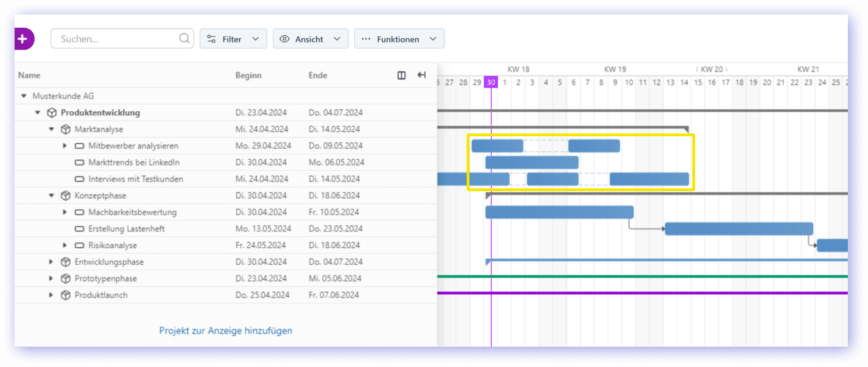This screenshot has height=367, width=868.
Task: Click the package icon beside Produktentwicklung
Action: click(51, 113)
